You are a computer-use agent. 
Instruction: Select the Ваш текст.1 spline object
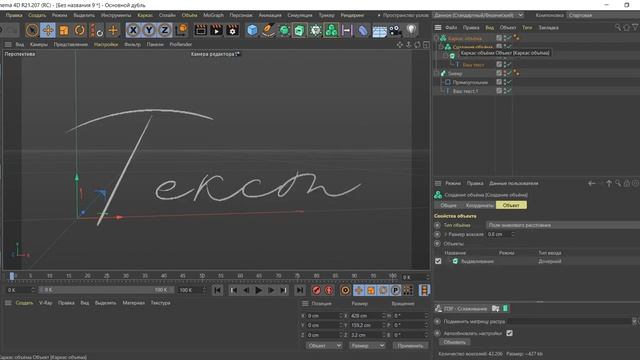(x=465, y=91)
